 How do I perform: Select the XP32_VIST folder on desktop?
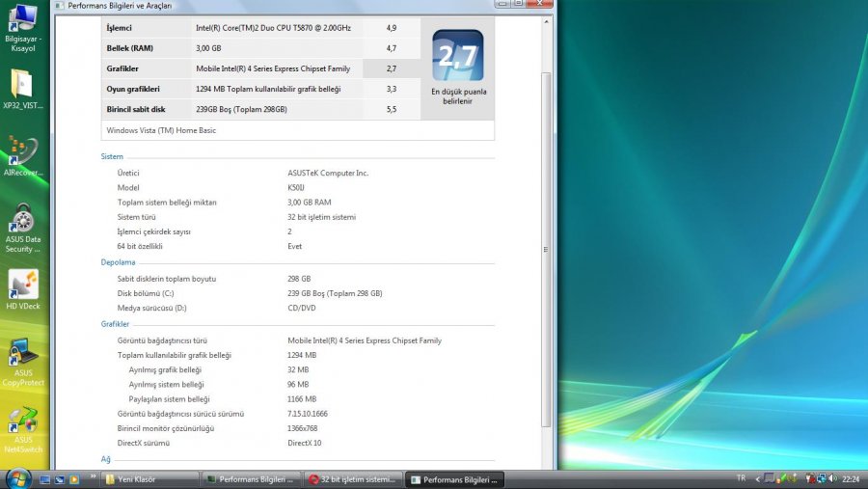[21, 87]
